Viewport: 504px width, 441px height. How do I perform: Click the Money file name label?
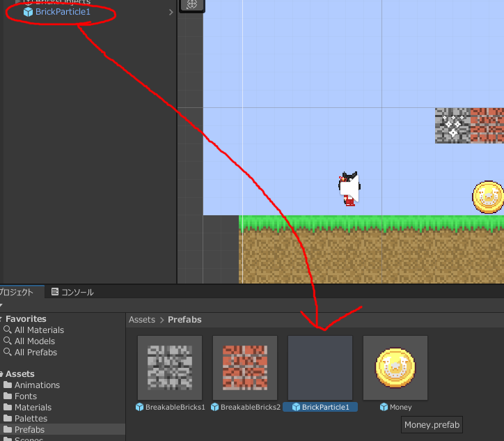(400, 408)
